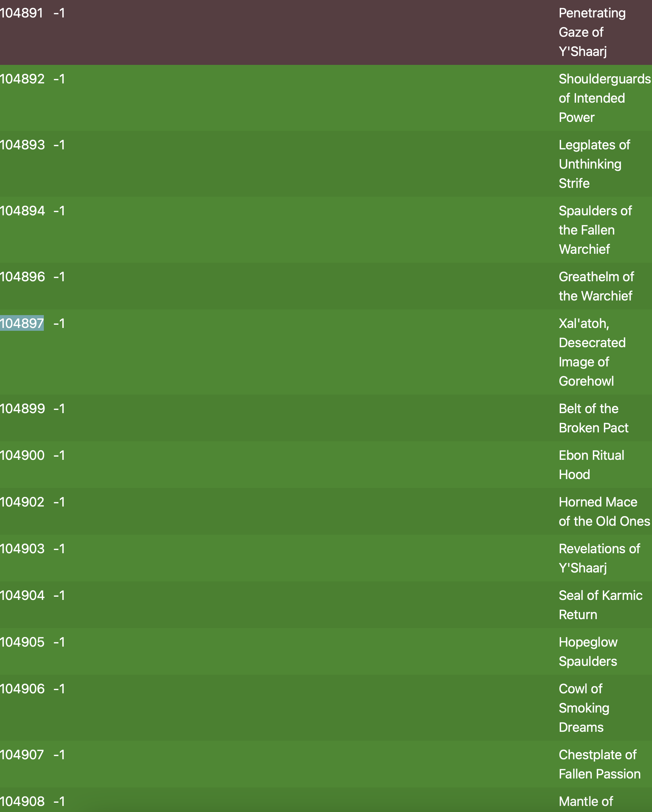
Task: Open Spaulders of the Fallen Warchief
Action: pyautogui.click(x=595, y=230)
